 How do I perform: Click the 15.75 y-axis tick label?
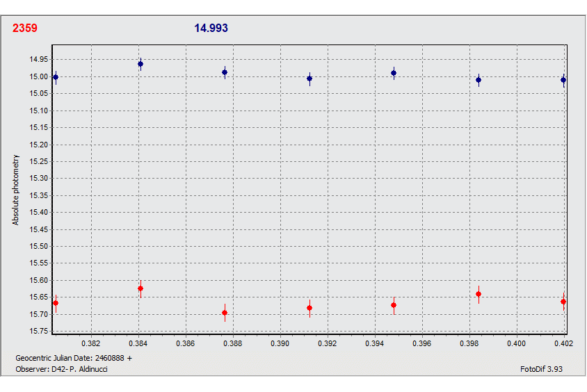pyautogui.click(x=38, y=332)
